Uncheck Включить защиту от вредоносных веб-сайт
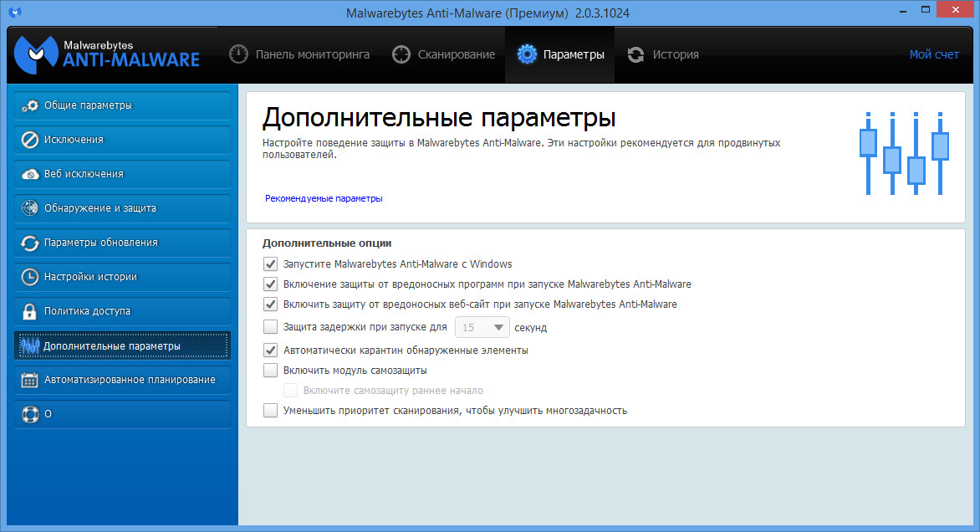980x532 pixels. pyautogui.click(x=270, y=304)
